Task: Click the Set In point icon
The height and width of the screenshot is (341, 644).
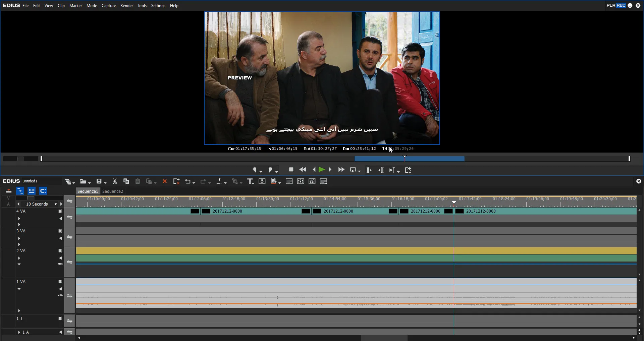Action: tap(255, 170)
